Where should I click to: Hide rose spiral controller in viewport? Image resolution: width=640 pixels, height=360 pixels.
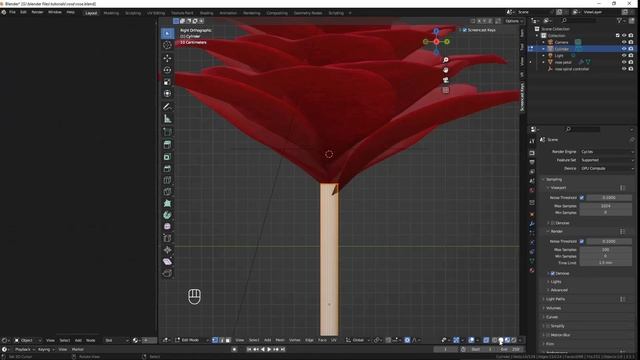click(624, 69)
